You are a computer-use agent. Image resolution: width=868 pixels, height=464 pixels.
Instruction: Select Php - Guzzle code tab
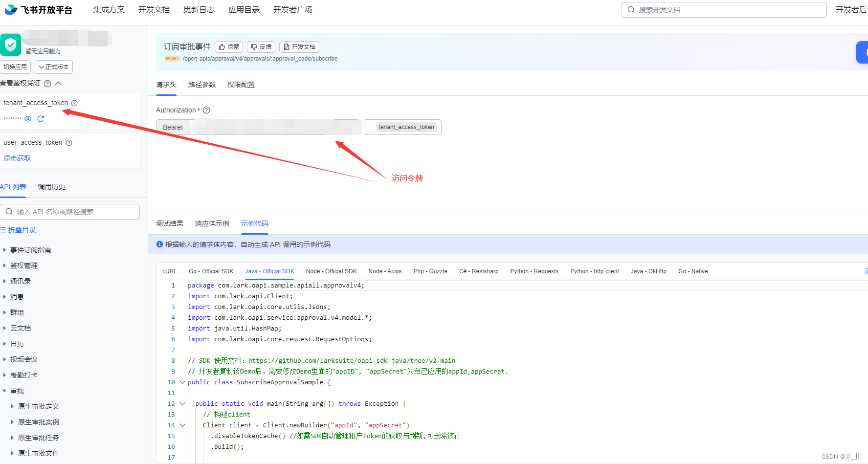[x=430, y=271]
